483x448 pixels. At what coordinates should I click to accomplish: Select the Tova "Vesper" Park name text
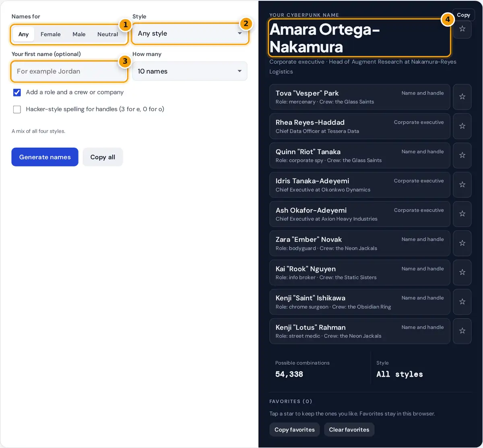click(307, 93)
